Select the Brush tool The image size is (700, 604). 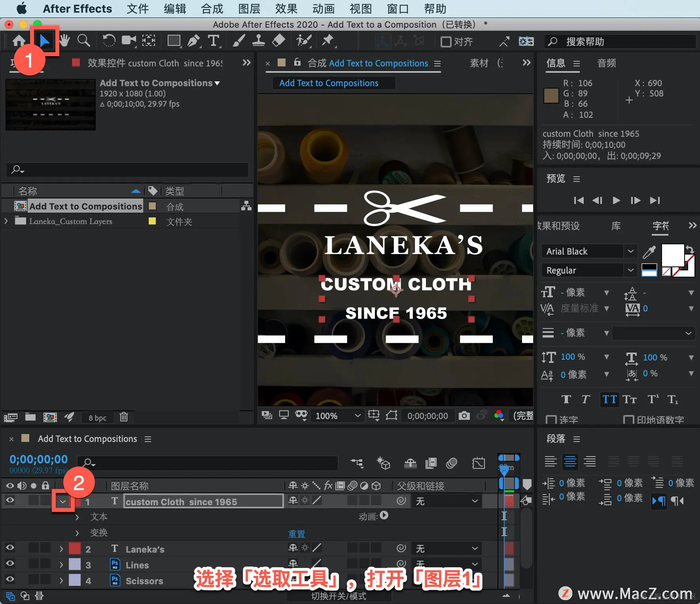point(238,41)
